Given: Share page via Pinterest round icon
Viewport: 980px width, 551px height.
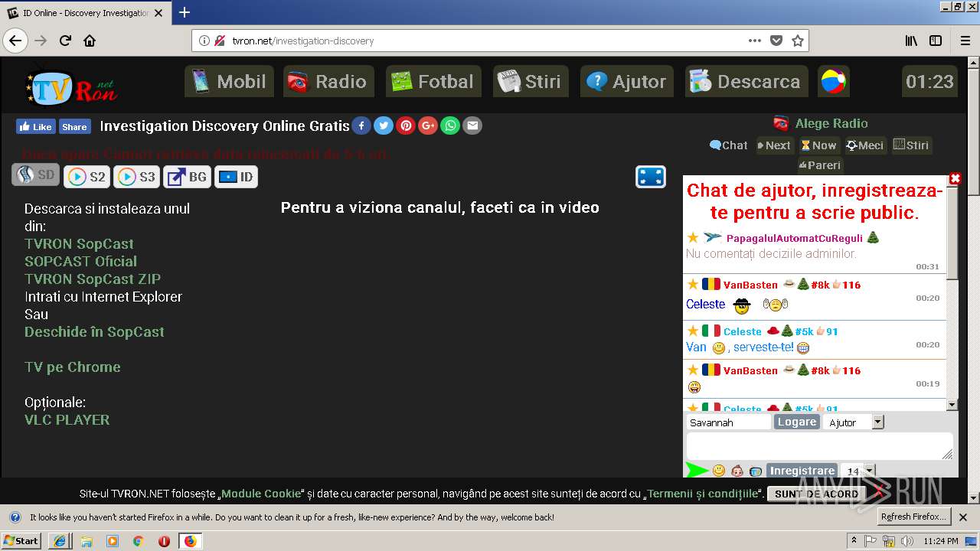Looking at the screenshot, I should click(x=406, y=126).
